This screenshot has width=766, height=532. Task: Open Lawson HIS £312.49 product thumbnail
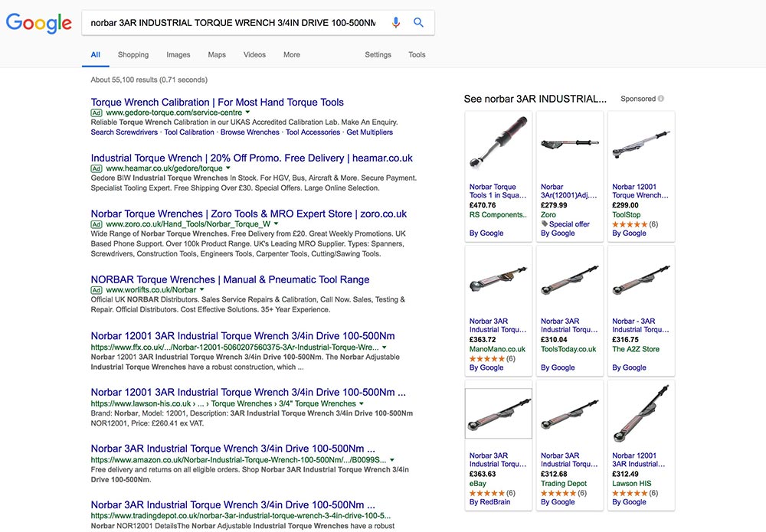(641, 414)
